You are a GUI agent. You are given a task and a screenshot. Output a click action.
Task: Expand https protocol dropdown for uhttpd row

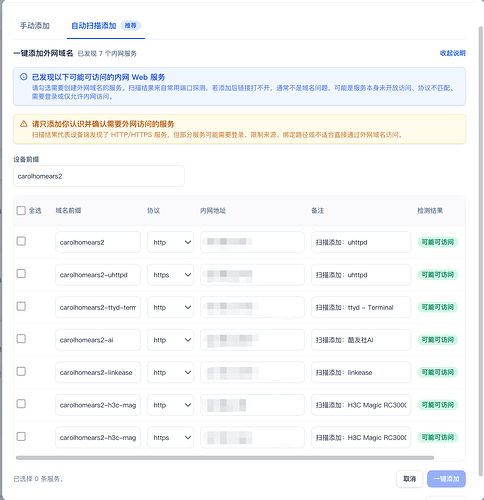[x=170, y=275]
